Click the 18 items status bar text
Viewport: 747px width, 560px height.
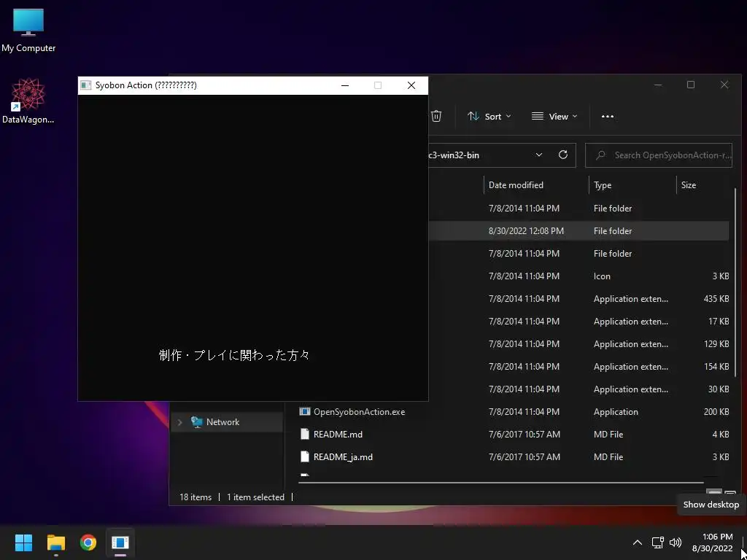[x=196, y=497]
